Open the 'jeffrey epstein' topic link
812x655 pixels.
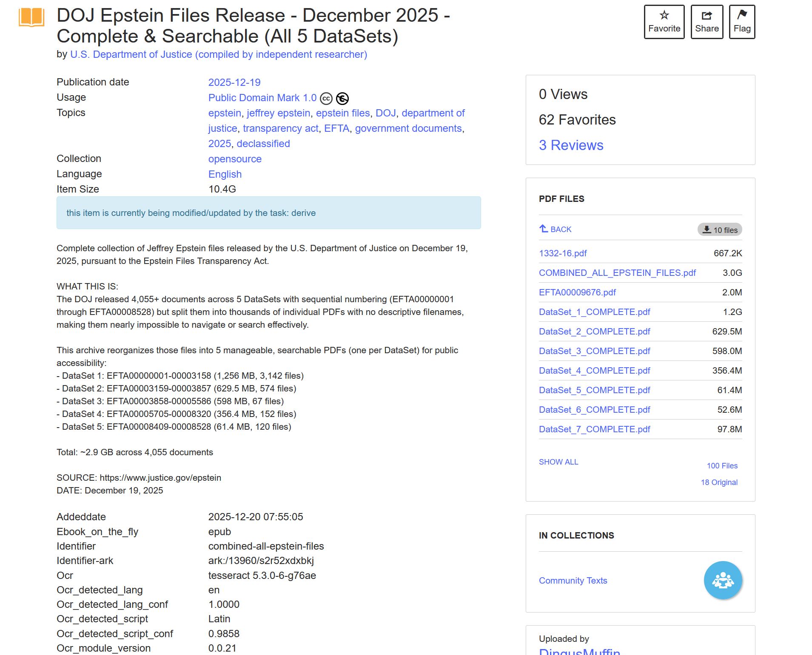(x=279, y=113)
